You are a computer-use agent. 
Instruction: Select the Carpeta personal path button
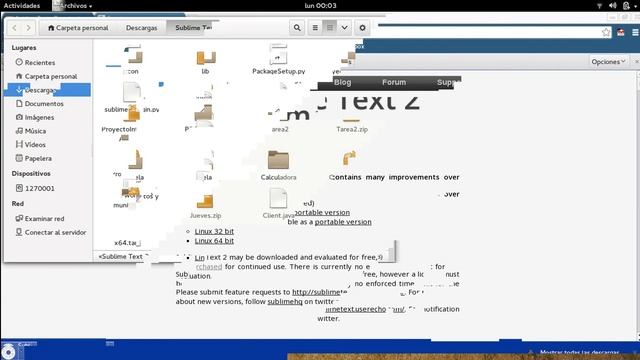click(x=78, y=28)
